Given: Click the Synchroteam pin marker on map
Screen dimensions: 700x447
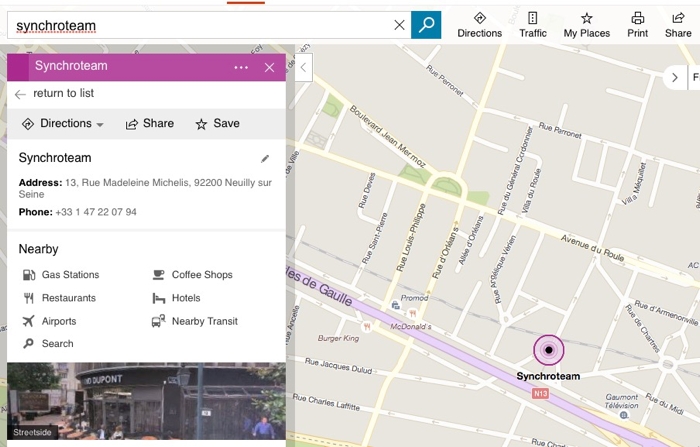Looking at the screenshot, I should click(x=549, y=350).
